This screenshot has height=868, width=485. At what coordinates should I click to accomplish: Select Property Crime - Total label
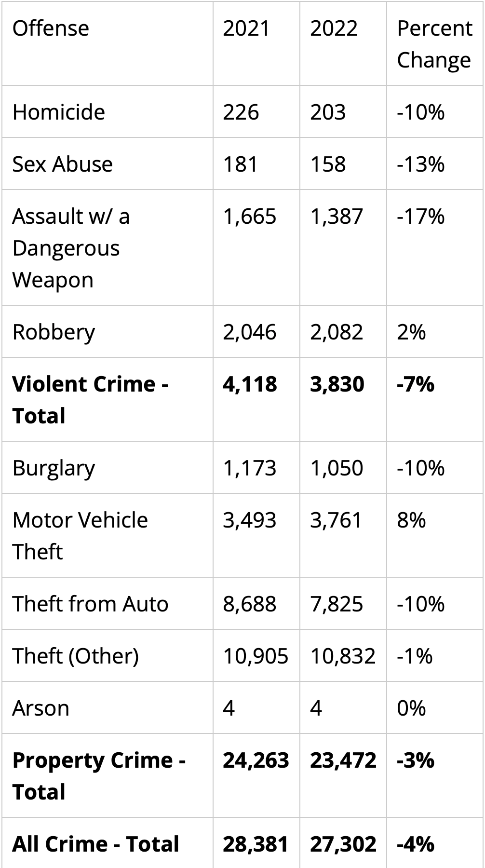coord(99,776)
